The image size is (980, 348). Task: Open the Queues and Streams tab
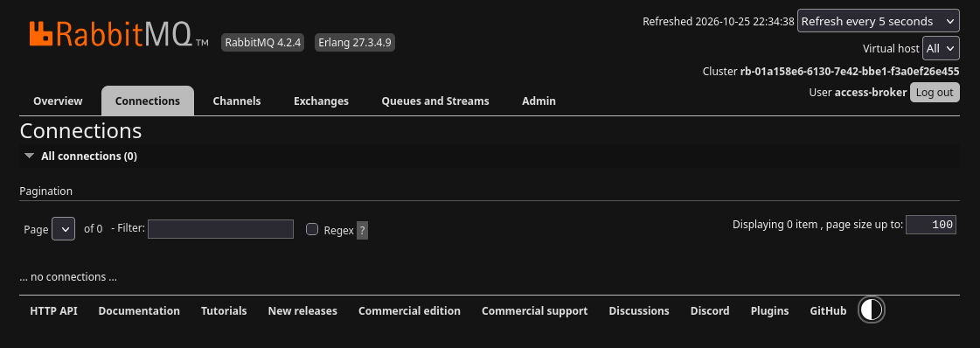(x=435, y=101)
